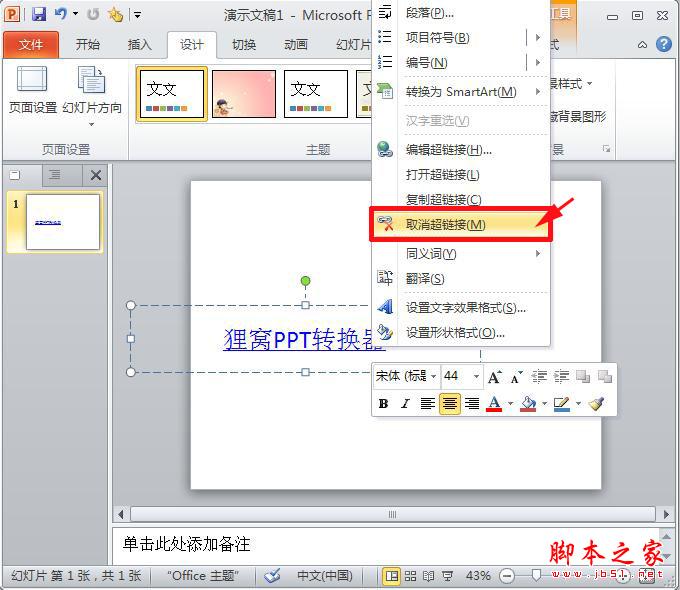This screenshot has height=590, width=680.
Task: Toggle Bold in mini toolbar
Action: (x=383, y=404)
